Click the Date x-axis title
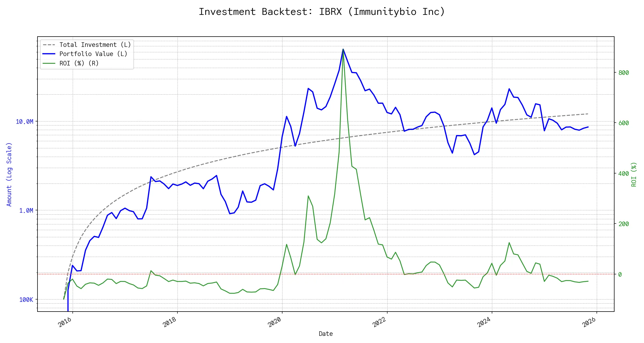644x343 pixels. pos(326,334)
